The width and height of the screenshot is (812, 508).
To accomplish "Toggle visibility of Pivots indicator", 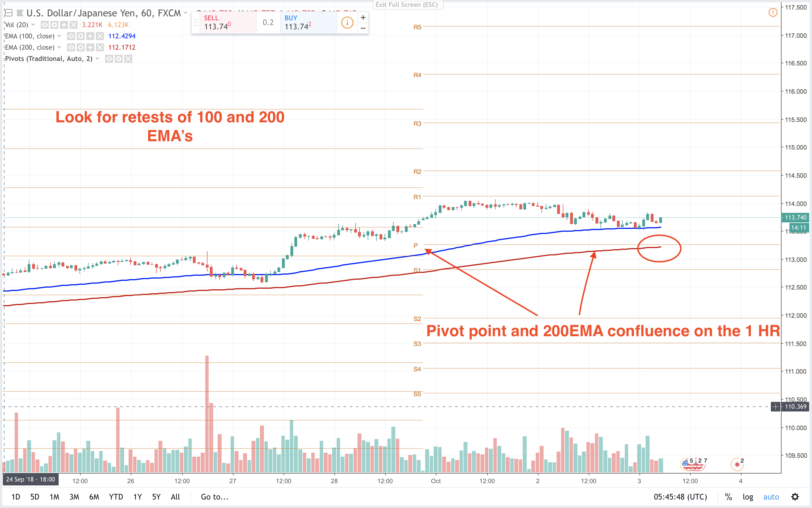I will click(109, 59).
